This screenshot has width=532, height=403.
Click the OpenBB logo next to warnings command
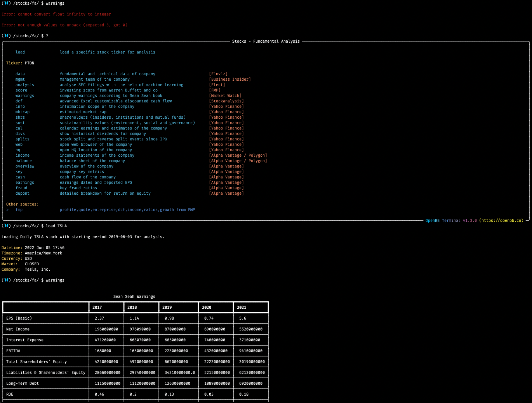(7, 280)
